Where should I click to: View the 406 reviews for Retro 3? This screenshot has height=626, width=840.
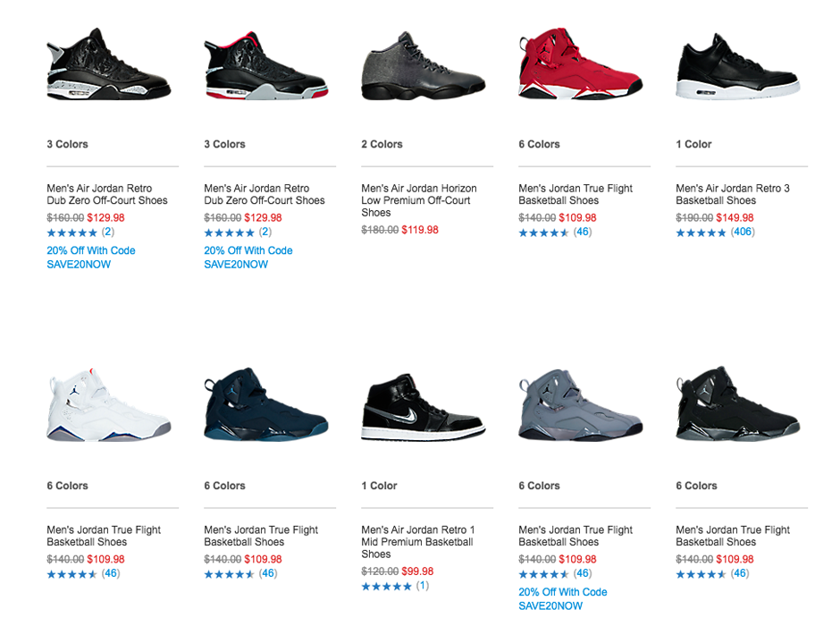(x=743, y=233)
